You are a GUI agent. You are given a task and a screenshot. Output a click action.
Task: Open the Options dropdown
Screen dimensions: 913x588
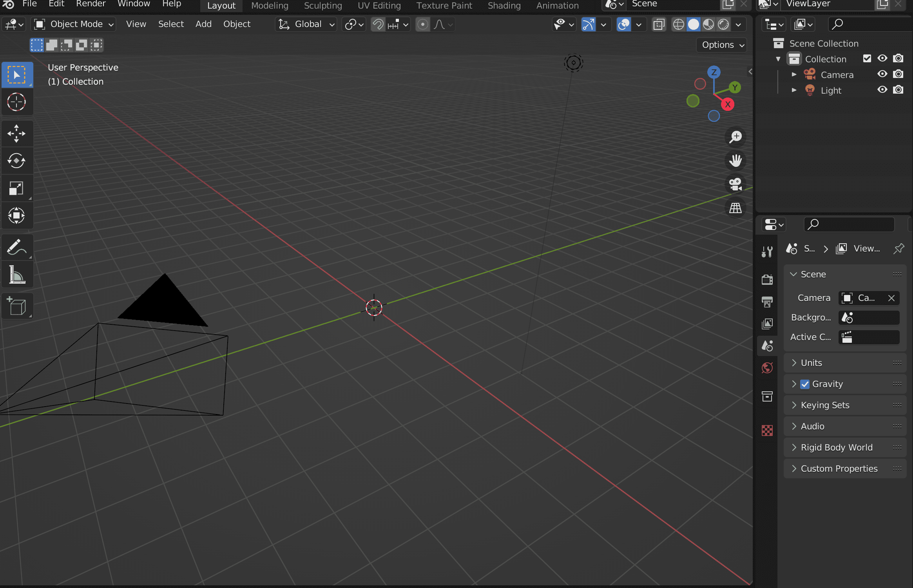[722, 45]
